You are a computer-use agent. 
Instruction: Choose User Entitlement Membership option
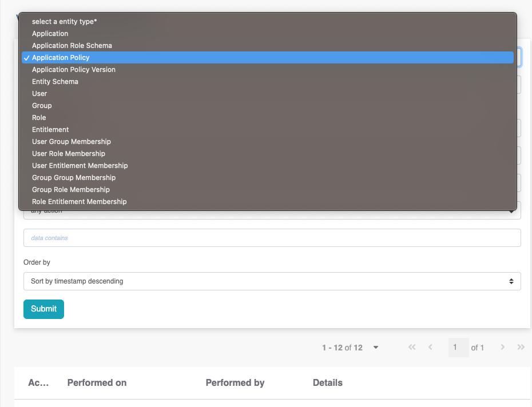point(268,166)
